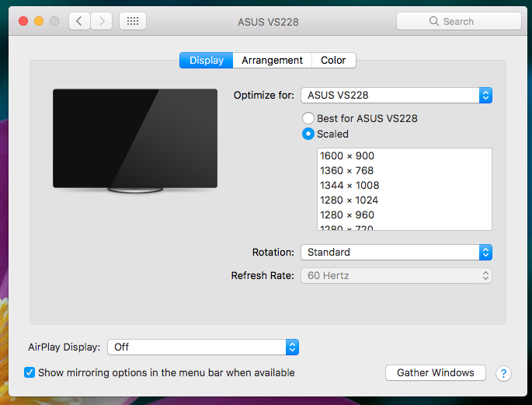Open the AirPlay Display dropdown

tap(203, 347)
